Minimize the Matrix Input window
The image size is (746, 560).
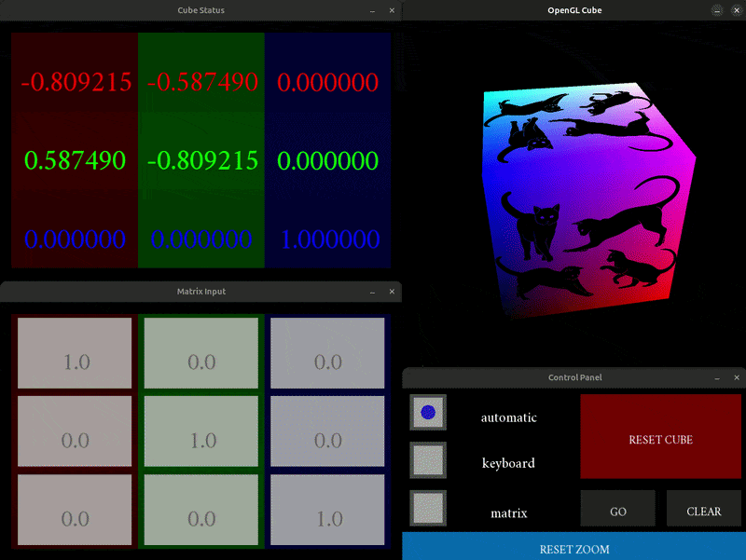coord(372,292)
